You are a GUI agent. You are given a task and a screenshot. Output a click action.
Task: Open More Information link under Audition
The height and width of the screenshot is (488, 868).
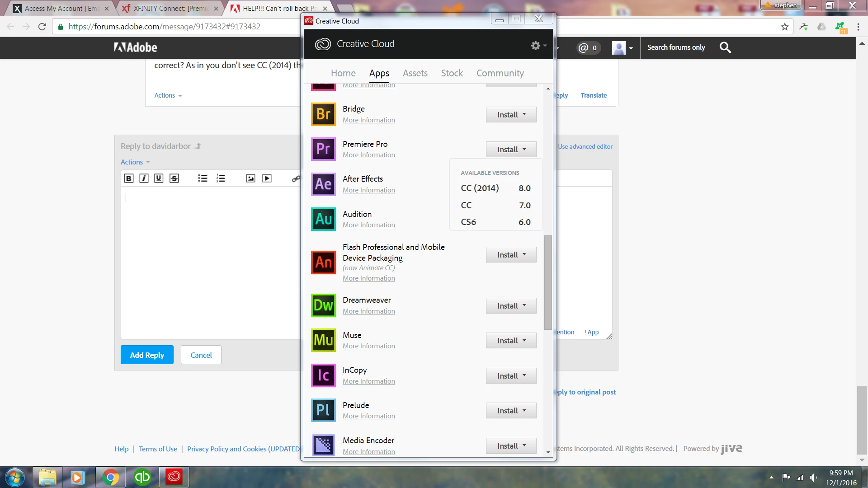(368, 225)
